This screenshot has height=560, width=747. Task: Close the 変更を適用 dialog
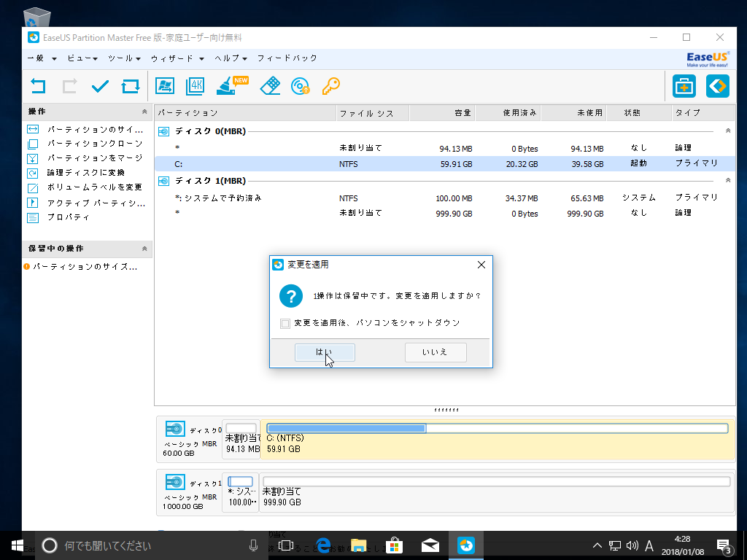(481, 265)
